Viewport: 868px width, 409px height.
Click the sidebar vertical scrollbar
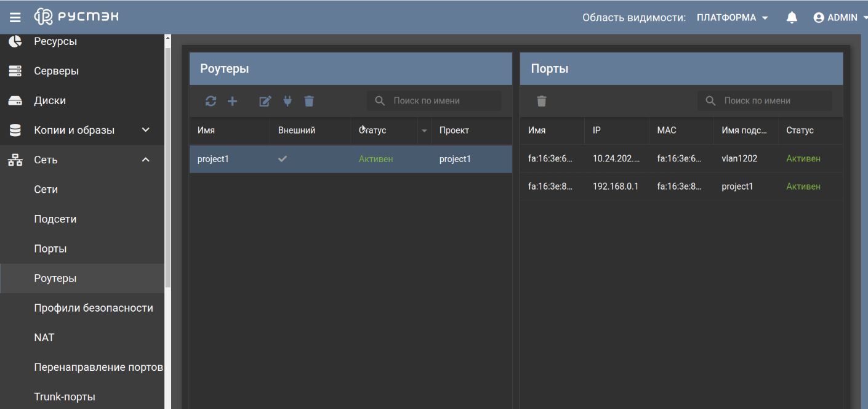167,185
